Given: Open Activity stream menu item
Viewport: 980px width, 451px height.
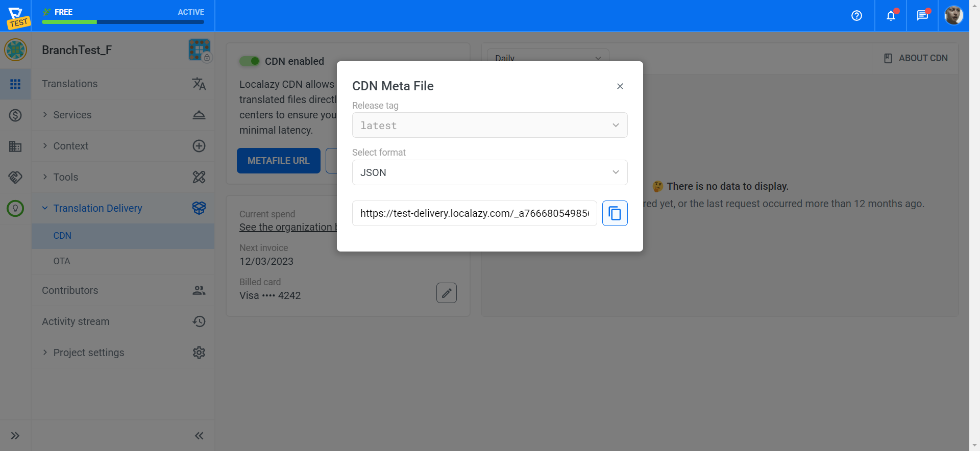Looking at the screenshot, I should [x=123, y=321].
